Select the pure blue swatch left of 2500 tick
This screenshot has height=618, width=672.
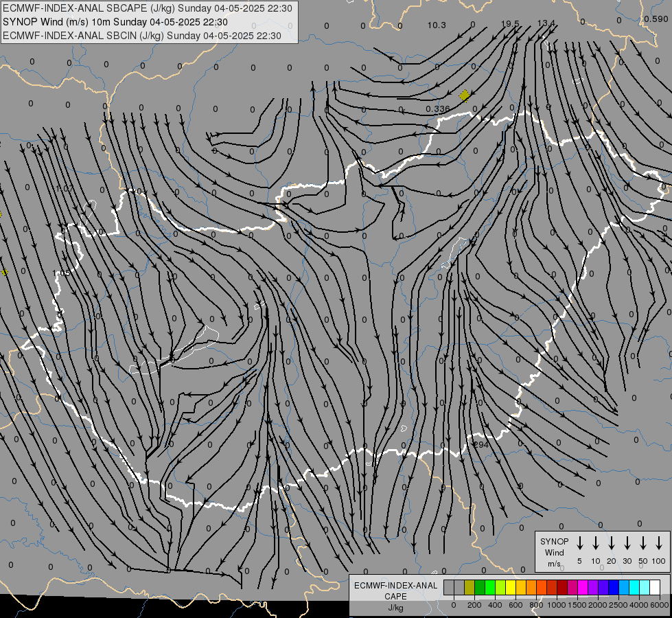point(613,587)
